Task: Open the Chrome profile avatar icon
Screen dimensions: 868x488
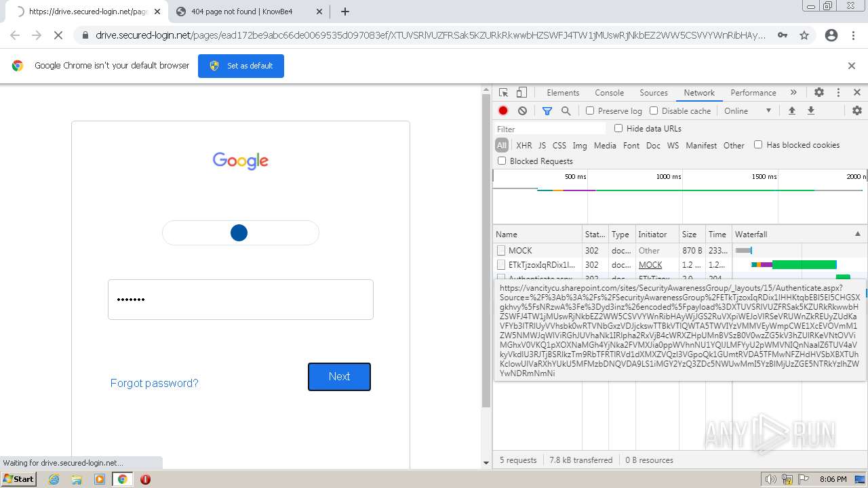Action: click(831, 35)
